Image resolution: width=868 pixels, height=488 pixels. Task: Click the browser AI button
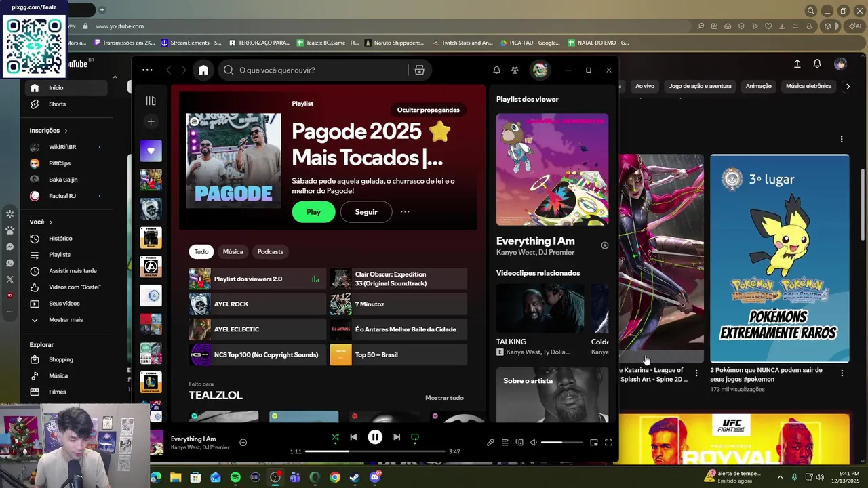coord(854,26)
